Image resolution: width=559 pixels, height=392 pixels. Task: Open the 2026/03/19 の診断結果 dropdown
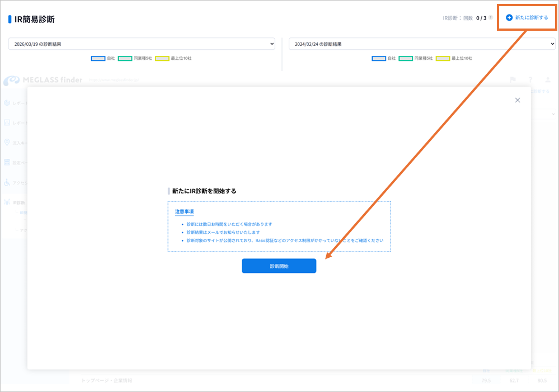pyautogui.click(x=142, y=44)
